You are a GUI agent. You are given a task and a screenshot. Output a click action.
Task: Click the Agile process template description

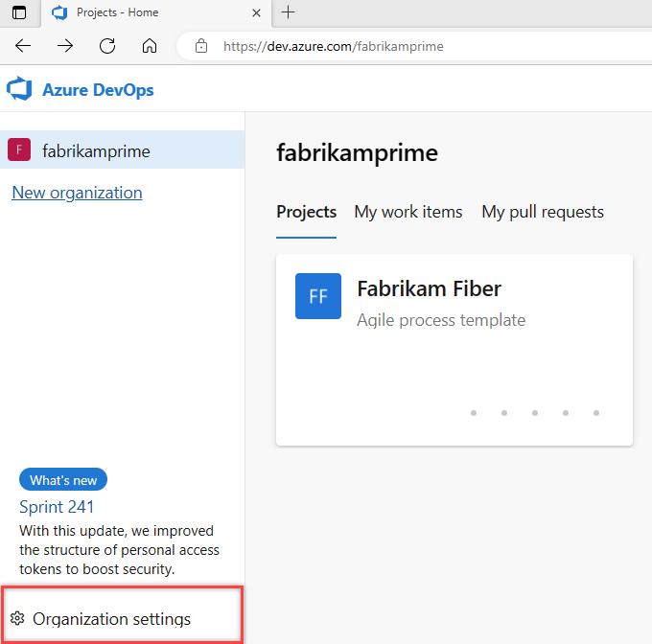pyautogui.click(x=441, y=320)
